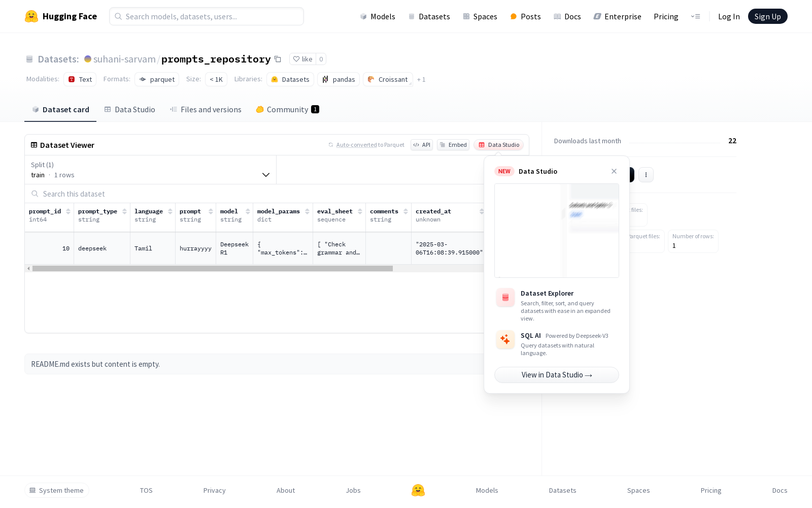
Task: Open the navigation more-options menu icon
Action: tap(695, 16)
